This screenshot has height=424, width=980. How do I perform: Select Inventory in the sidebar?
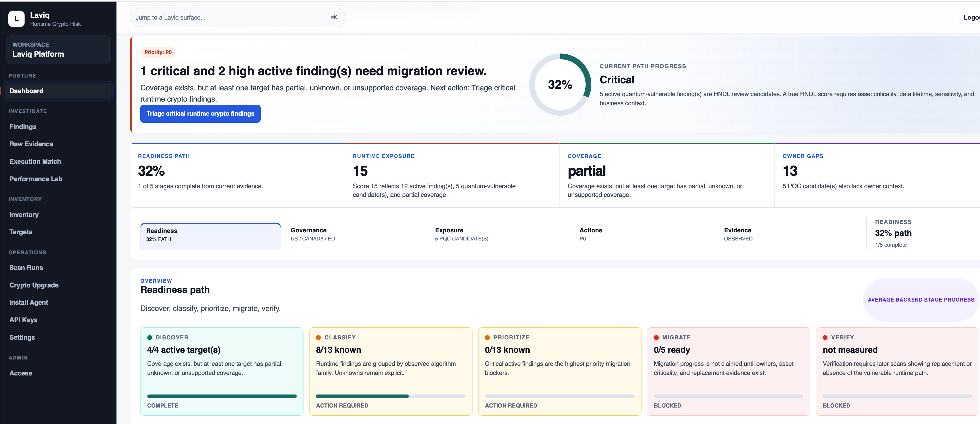[24, 215]
